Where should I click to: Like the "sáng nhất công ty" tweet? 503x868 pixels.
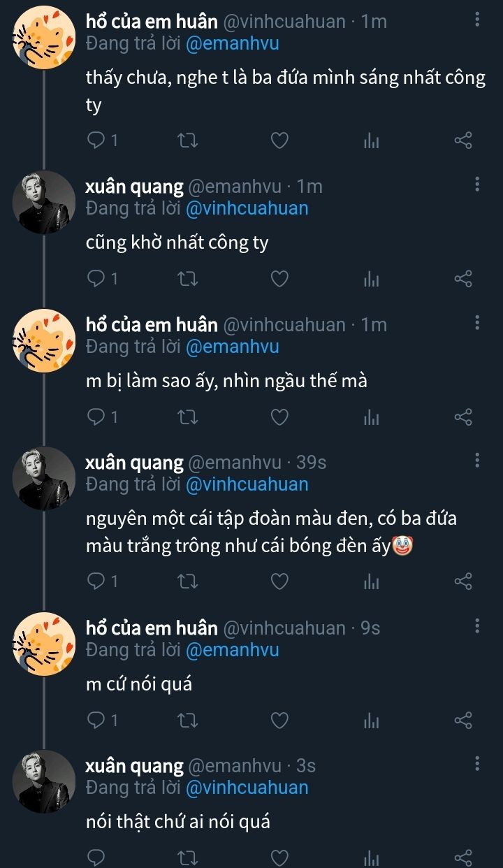279,141
